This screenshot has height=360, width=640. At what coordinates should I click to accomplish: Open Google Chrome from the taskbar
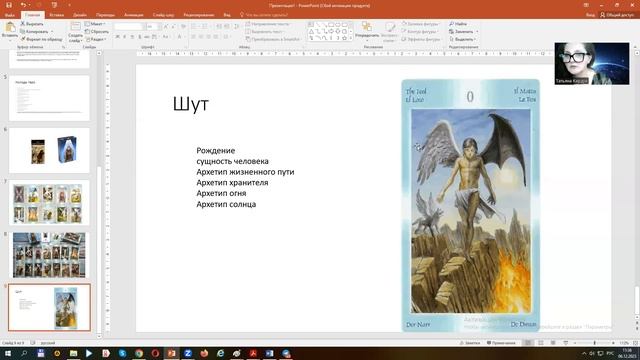pyautogui.click(x=139, y=353)
